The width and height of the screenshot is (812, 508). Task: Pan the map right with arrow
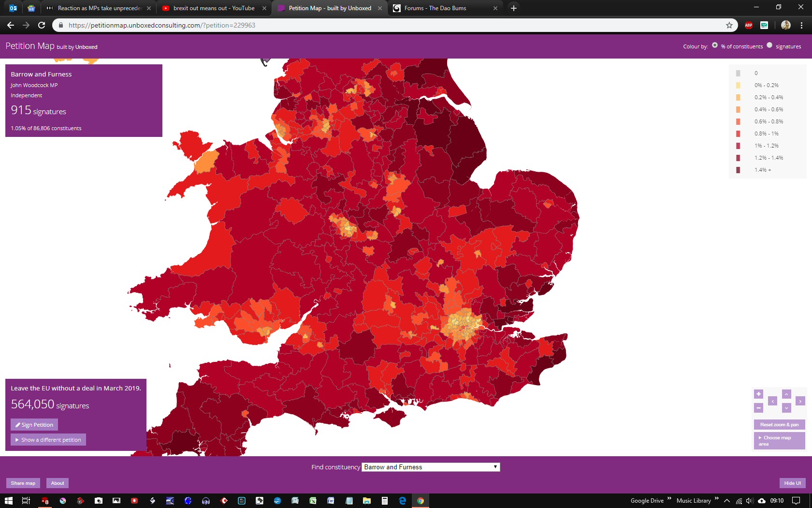pos(800,401)
